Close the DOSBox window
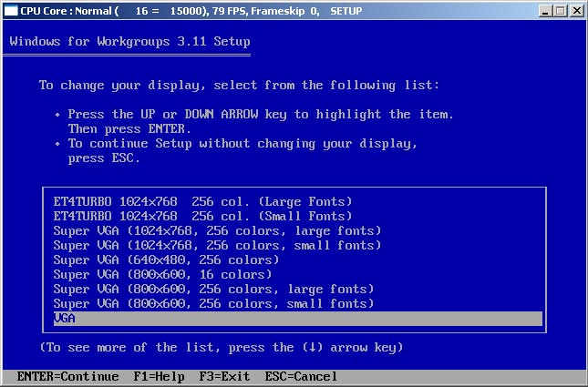The height and width of the screenshot is (387, 588). pos(577,11)
